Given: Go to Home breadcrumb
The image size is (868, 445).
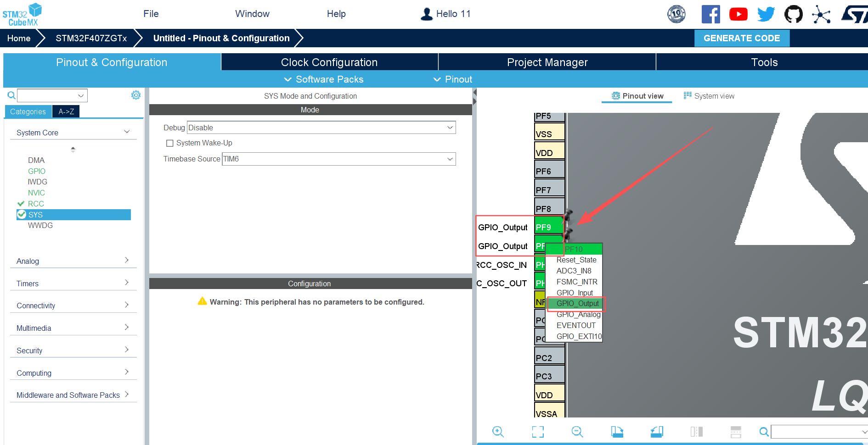Looking at the screenshot, I should [x=19, y=38].
